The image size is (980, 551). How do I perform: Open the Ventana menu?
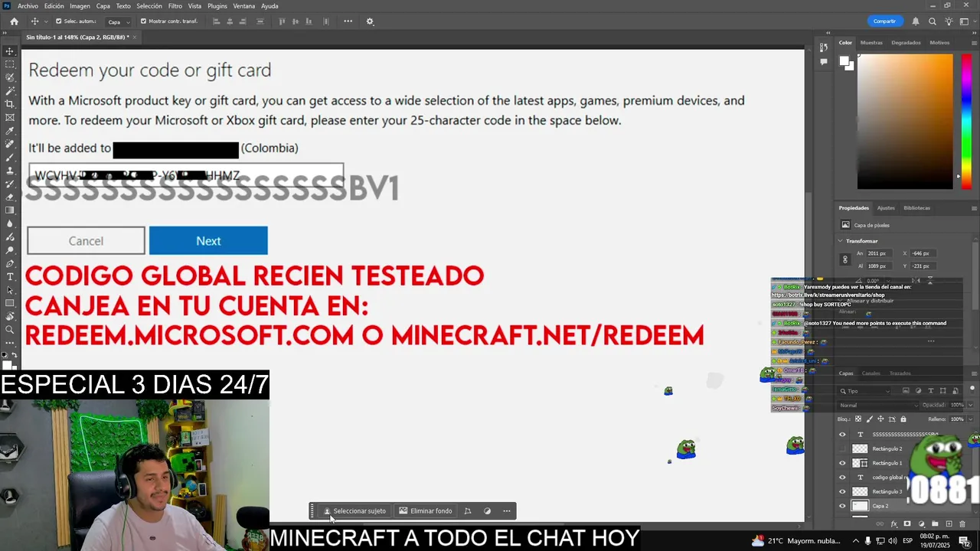[x=244, y=6]
